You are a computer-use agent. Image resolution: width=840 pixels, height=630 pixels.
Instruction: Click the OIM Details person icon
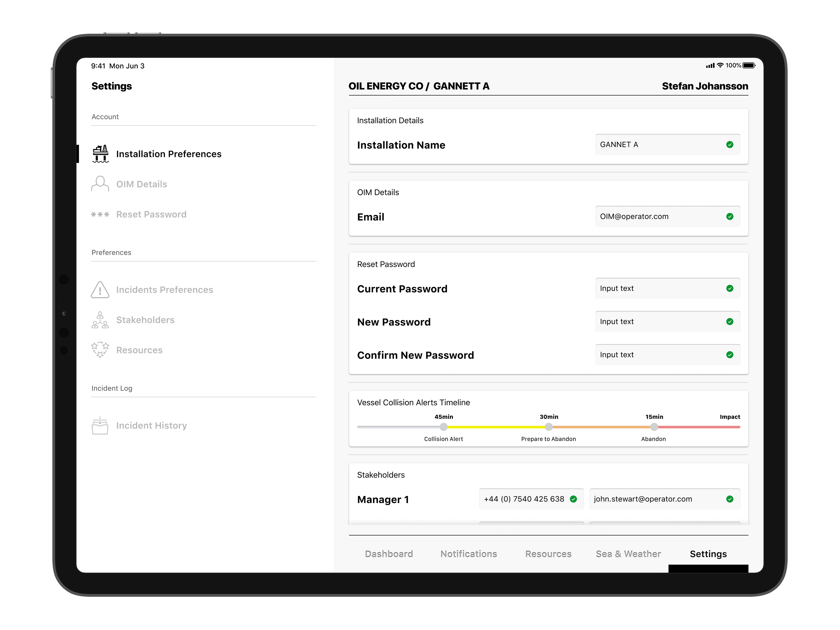(x=100, y=184)
